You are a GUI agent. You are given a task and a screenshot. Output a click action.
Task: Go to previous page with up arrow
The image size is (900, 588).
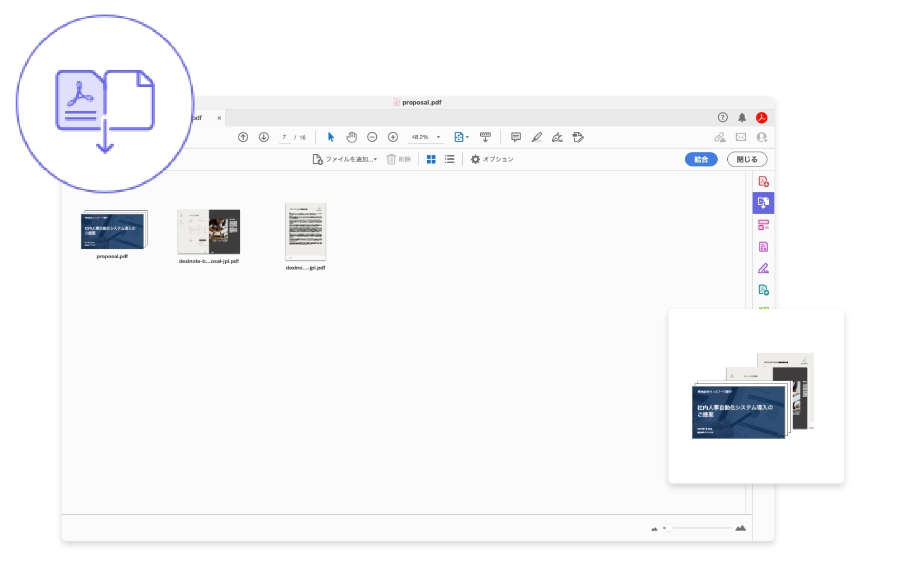pos(243,137)
